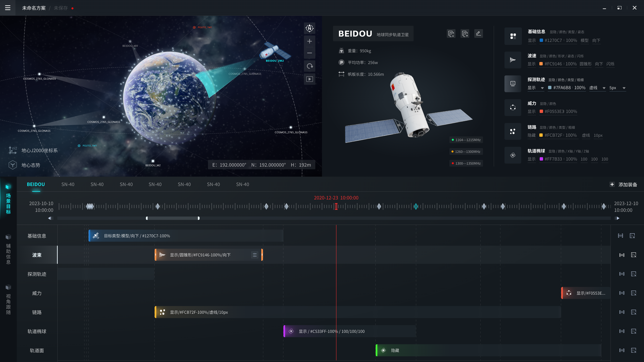Open 探测轨迹 显示 visibility dropdown
Screen dimensions: 644x362
pyautogui.click(x=536, y=88)
